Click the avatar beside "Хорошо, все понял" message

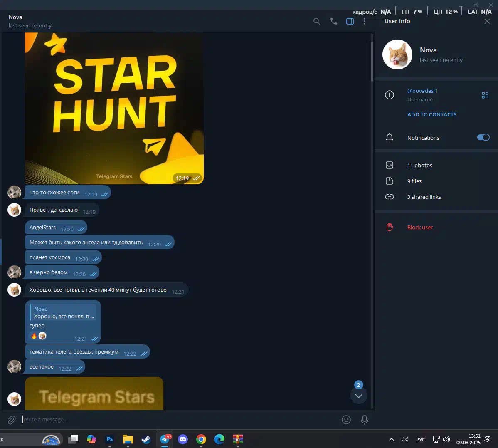pyautogui.click(x=14, y=290)
